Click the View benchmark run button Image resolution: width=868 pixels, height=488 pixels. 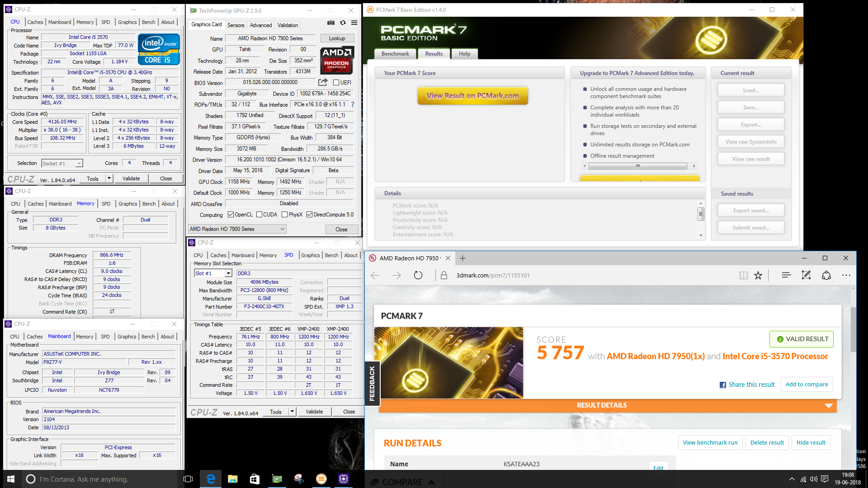(710, 442)
